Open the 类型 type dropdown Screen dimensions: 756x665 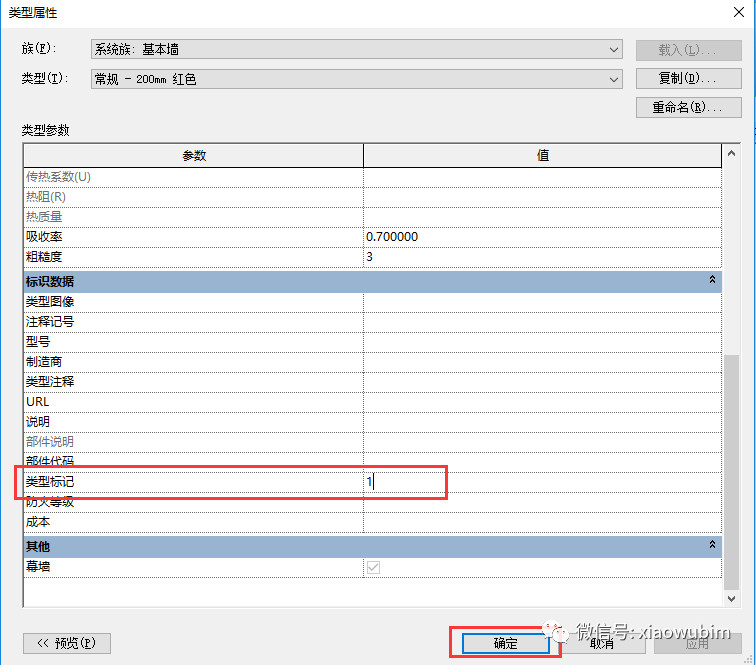click(x=356, y=79)
